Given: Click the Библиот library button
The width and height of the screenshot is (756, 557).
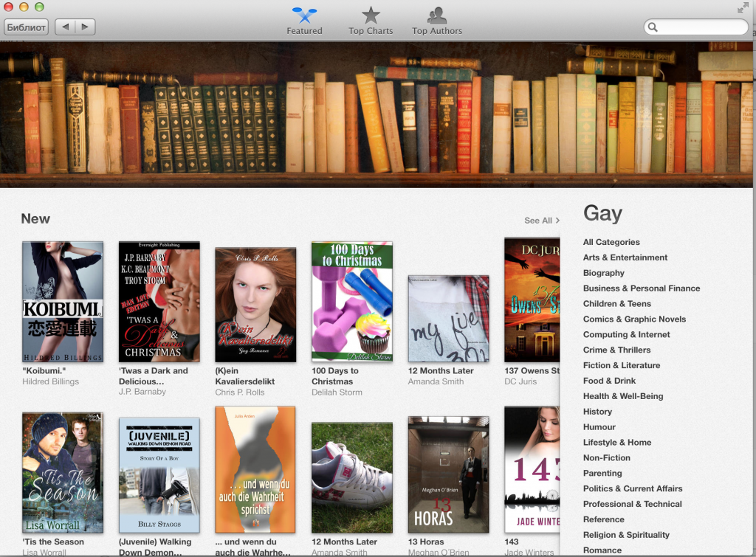Looking at the screenshot, I should tap(27, 27).
